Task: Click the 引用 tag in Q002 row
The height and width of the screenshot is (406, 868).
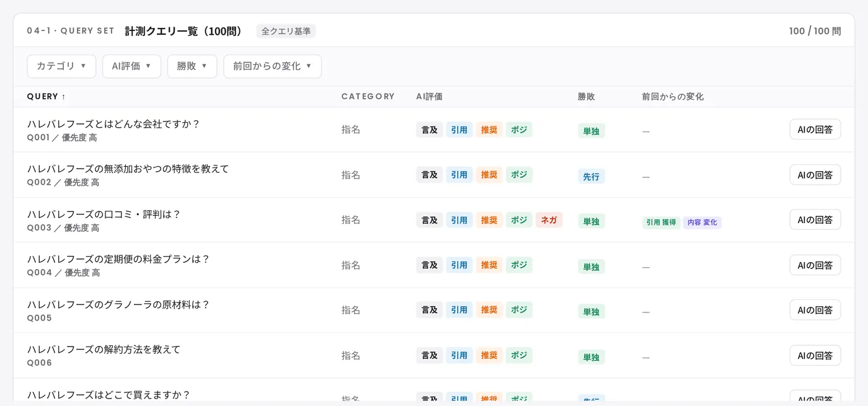Action: (459, 175)
